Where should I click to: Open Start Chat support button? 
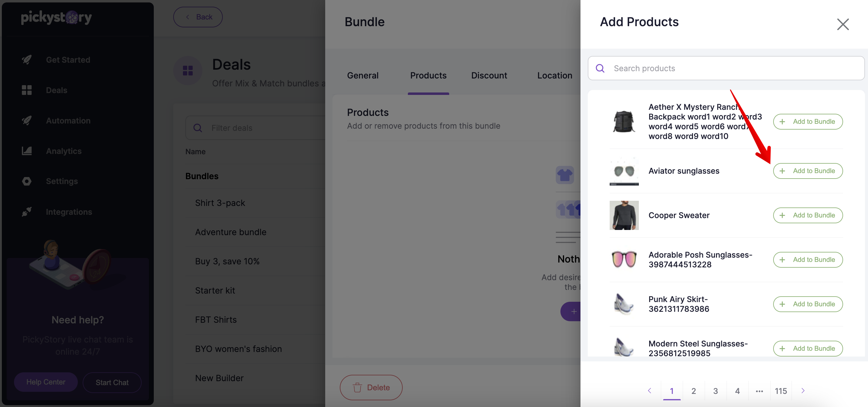112,382
